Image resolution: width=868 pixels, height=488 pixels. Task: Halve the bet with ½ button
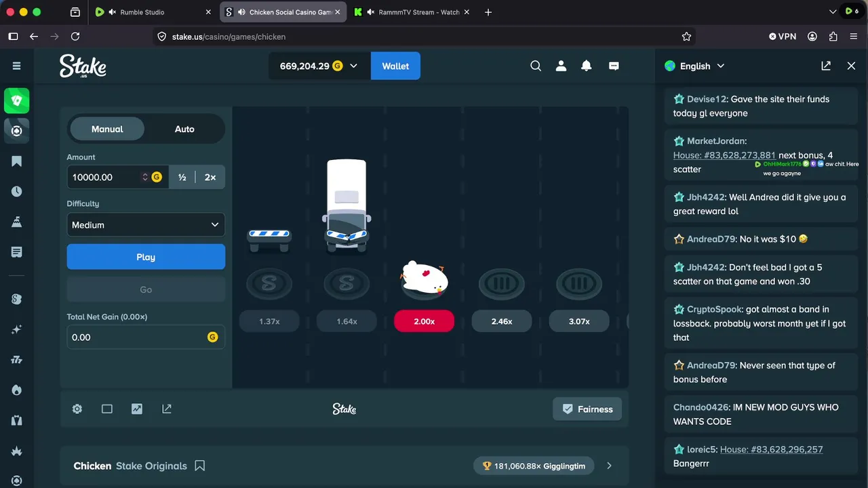click(182, 177)
